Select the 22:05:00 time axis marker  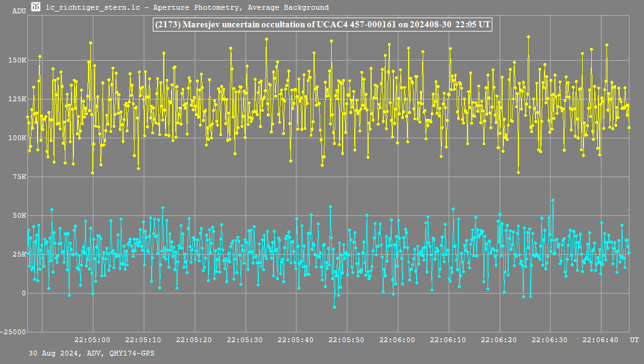tap(93, 340)
